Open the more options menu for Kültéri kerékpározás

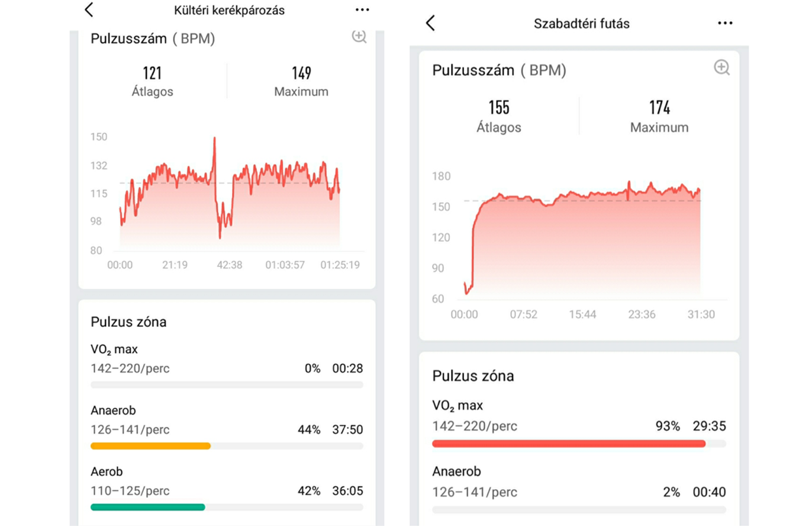(362, 10)
